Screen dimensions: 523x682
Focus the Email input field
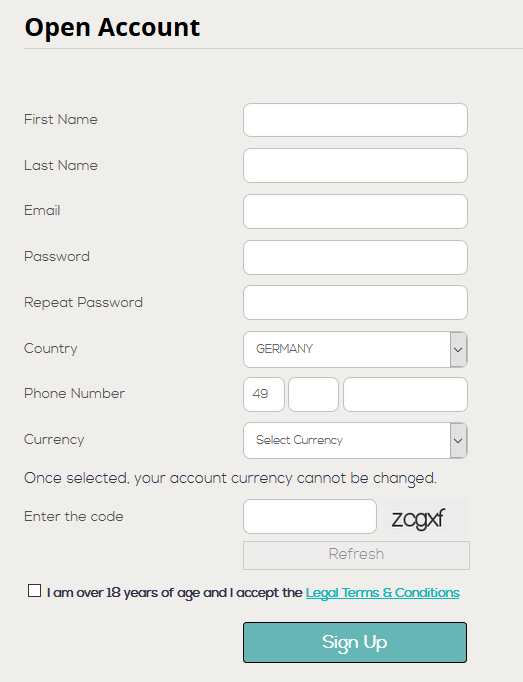355,211
